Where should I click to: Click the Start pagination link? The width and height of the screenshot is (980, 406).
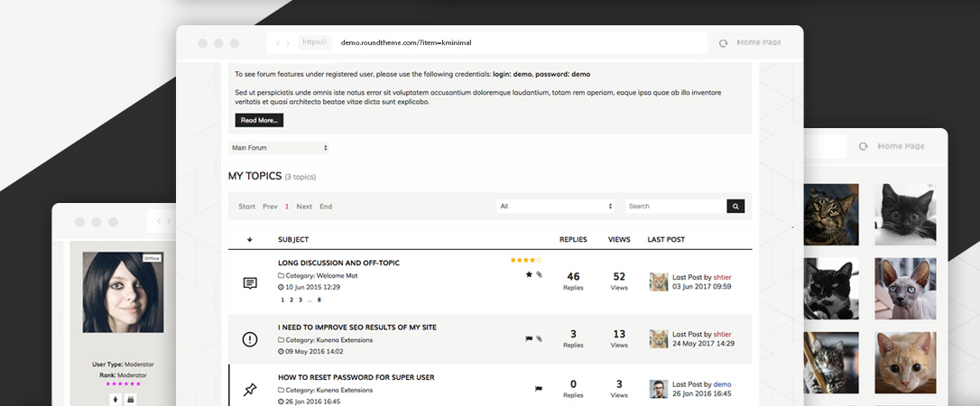[247, 207]
